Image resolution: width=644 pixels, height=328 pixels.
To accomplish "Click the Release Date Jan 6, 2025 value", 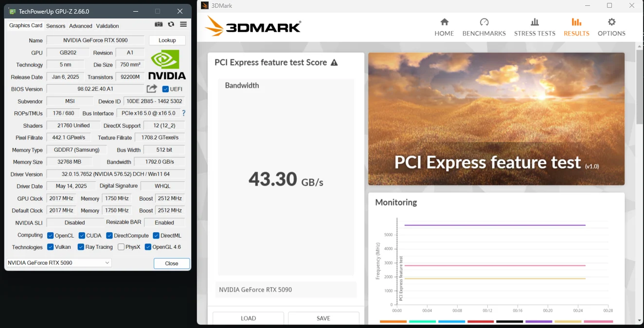I will [x=66, y=77].
